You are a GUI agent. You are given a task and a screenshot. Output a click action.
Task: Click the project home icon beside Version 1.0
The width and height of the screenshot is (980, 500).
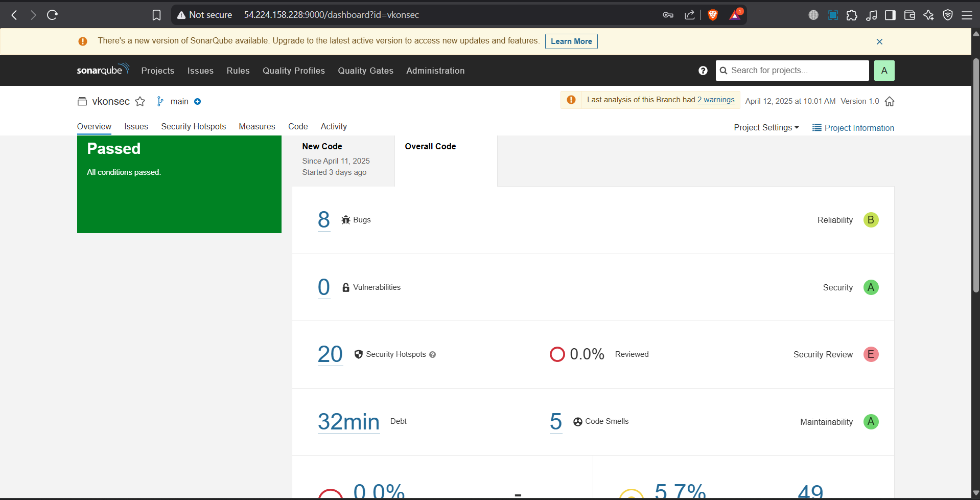point(890,101)
